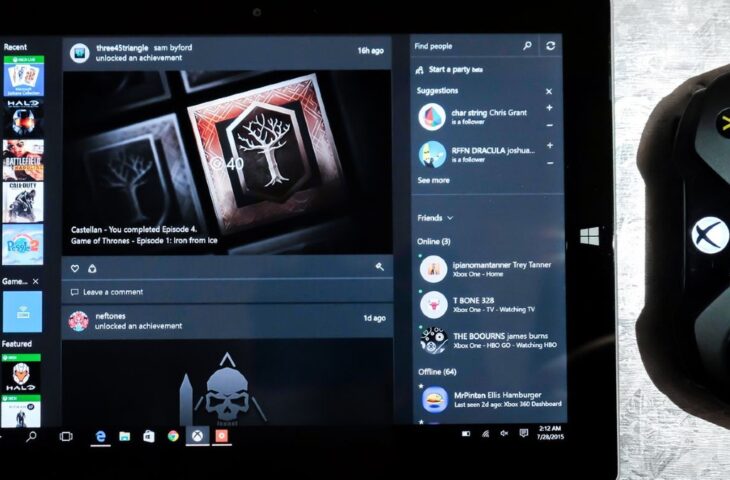Share the Castellan achievement post
730x480 pixels.
[92, 268]
